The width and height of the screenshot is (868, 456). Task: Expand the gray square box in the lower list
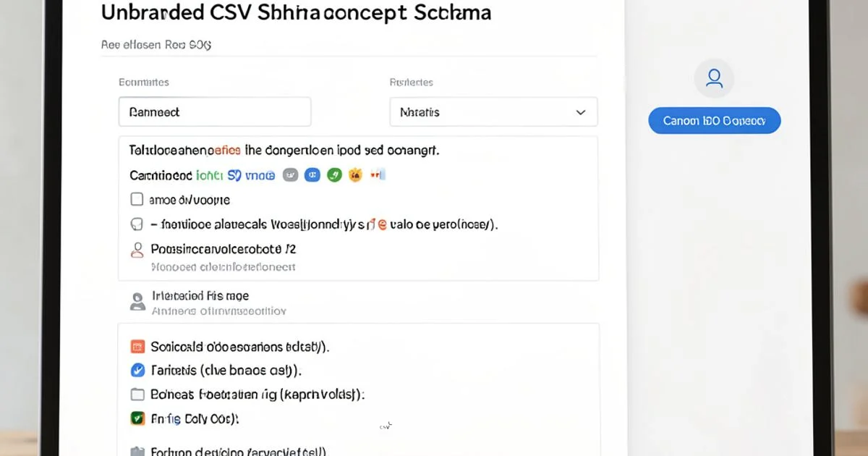(137, 394)
